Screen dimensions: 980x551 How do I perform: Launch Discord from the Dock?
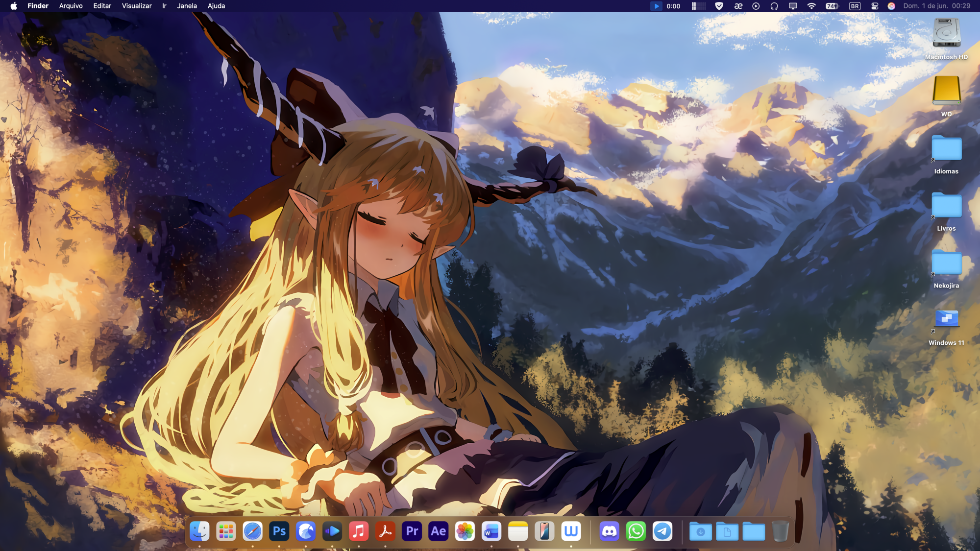(x=609, y=531)
